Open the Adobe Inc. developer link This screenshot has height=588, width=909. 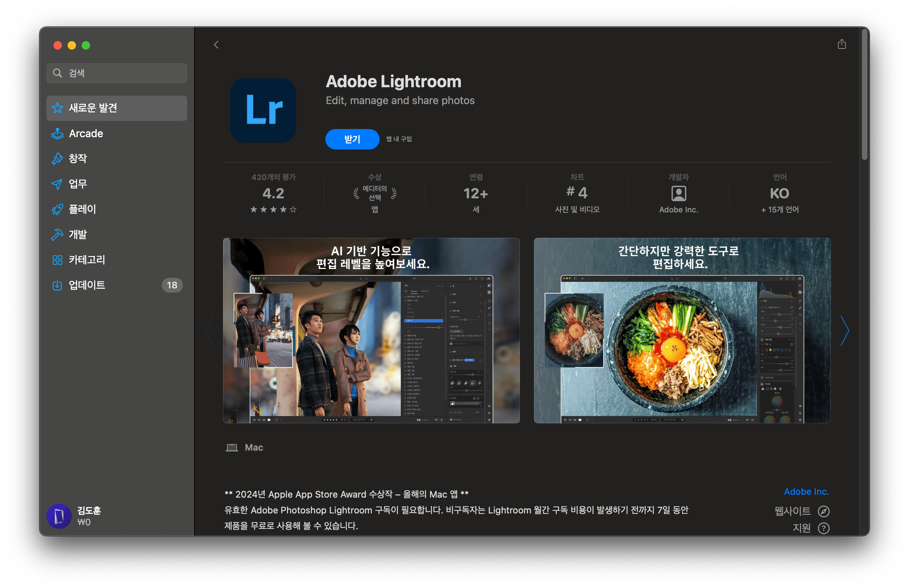[x=806, y=492]
